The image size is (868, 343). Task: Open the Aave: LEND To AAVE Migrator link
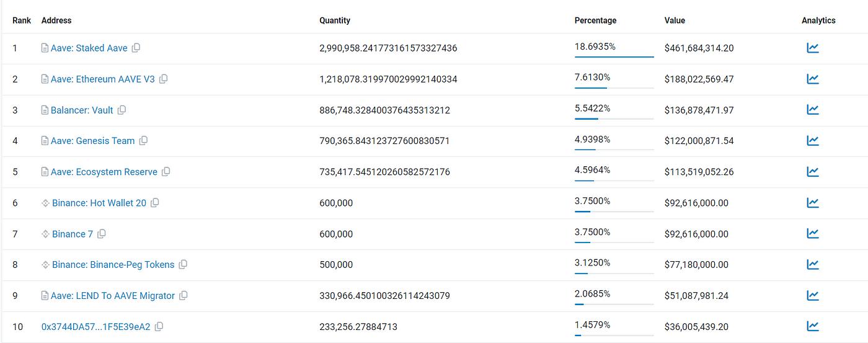point(113,296)
